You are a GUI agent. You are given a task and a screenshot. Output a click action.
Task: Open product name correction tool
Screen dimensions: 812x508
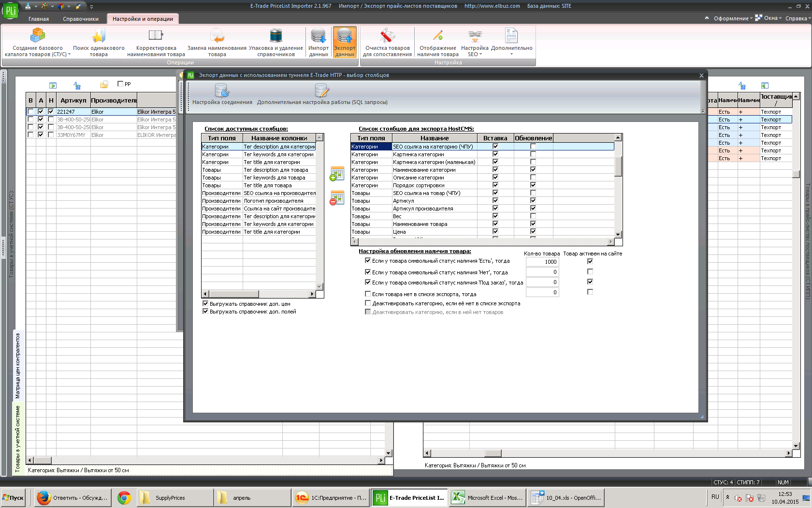(x=156, y=42)
